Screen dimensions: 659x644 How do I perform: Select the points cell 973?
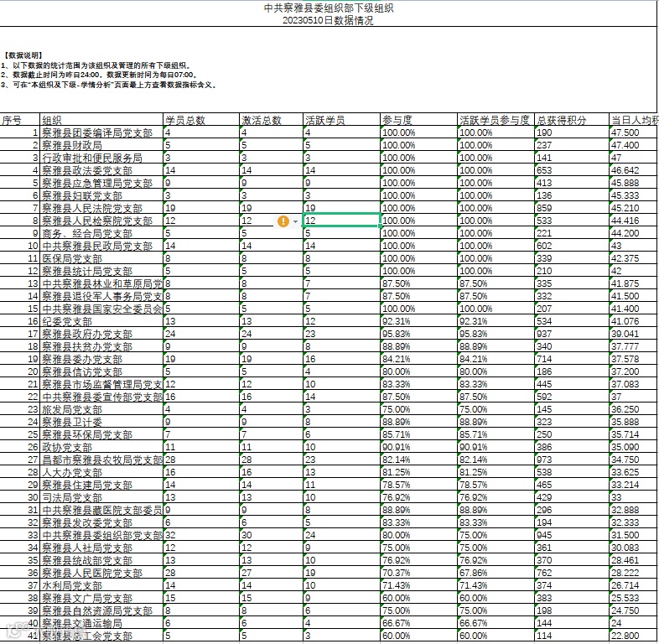[572, 460]
